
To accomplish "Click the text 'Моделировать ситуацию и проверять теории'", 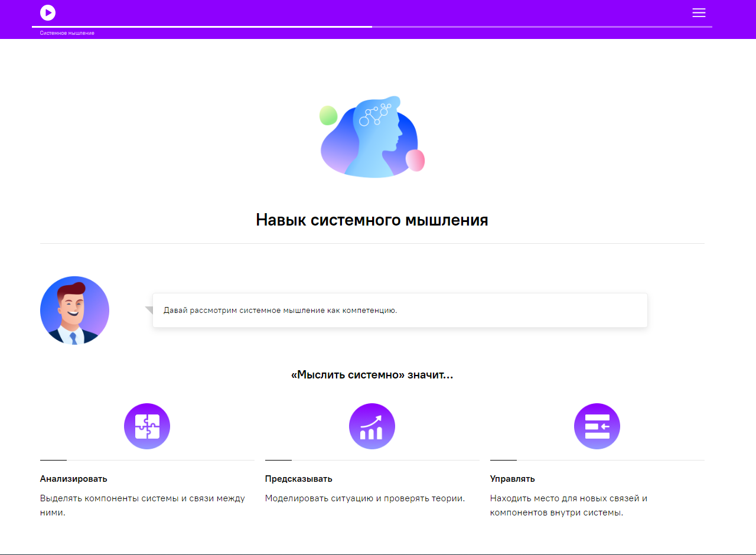I will tap(365, 498).
